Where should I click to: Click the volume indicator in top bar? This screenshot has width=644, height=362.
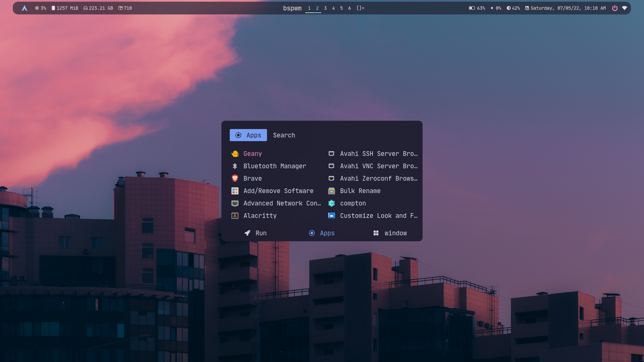[496, 8]
